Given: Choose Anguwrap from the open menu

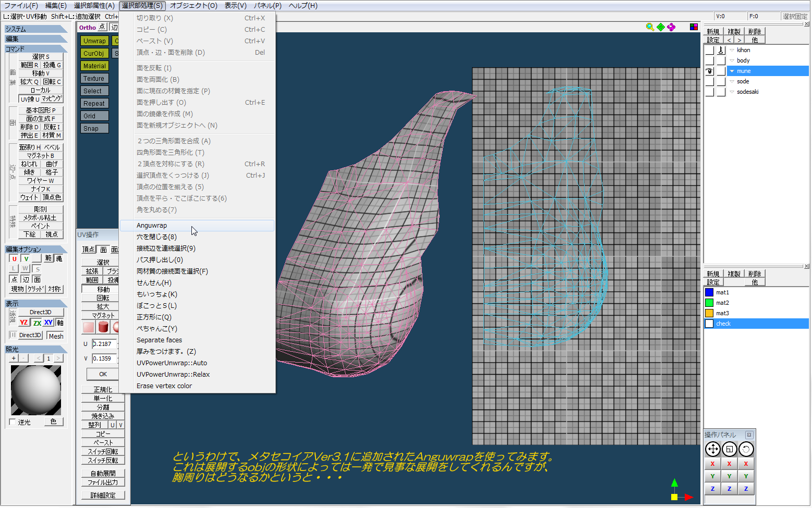Looking at the screenshot, I should [152, 226].
